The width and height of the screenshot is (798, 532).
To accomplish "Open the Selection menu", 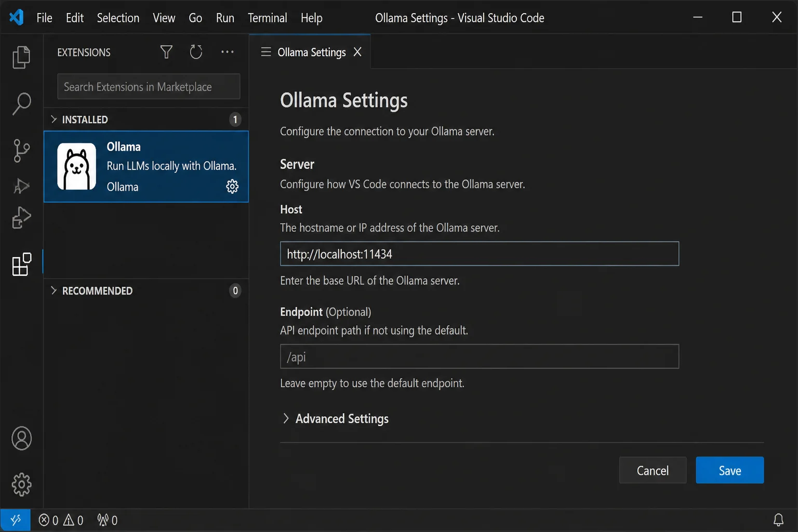I will [x=118, y=18].
